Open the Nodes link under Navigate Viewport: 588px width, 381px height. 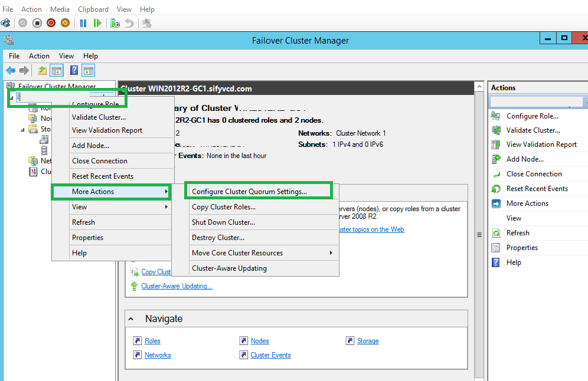point(259,340)
